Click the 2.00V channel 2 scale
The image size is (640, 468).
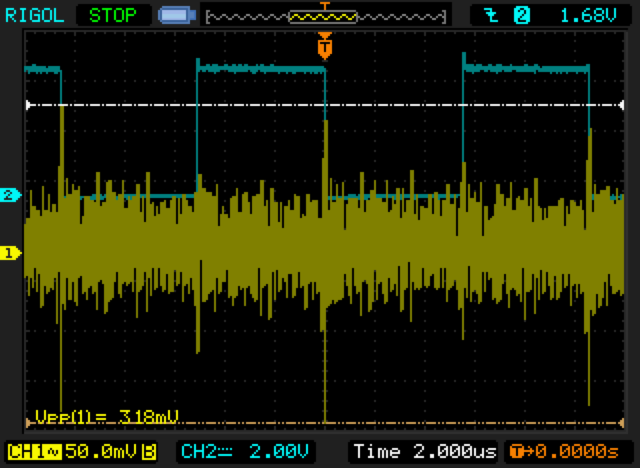point(279,451)
